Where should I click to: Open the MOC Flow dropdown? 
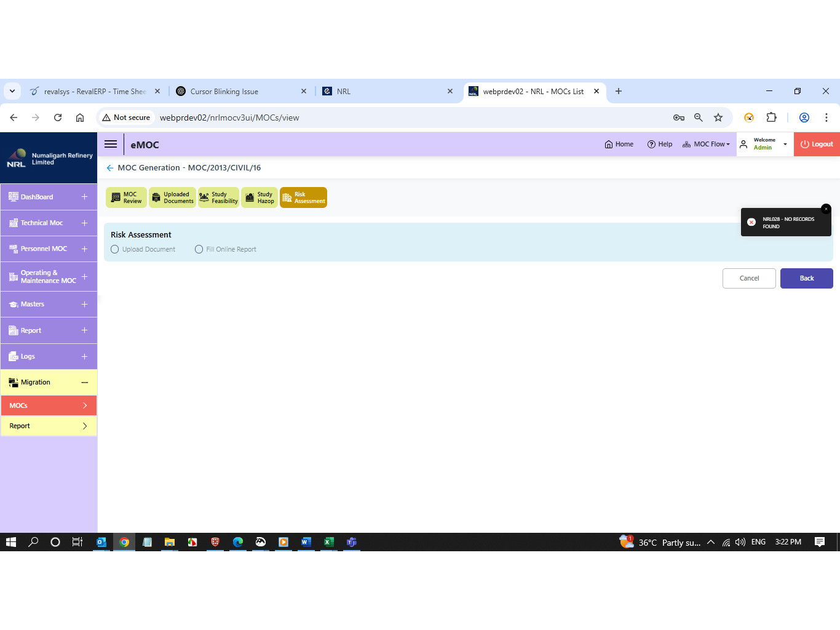tap(707, 145)
